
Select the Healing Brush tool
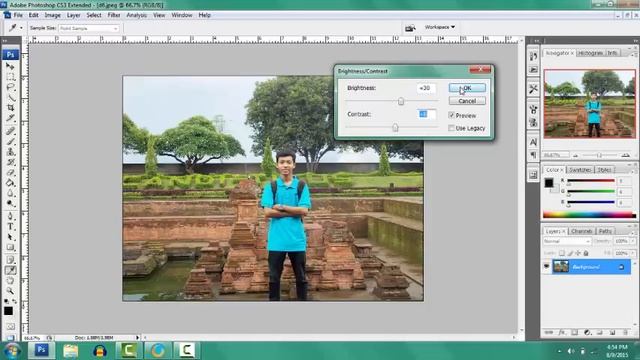[10, 131]
